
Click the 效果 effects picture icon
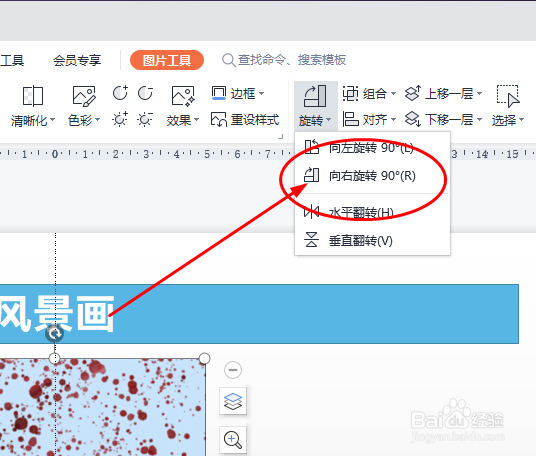point(183,96)
